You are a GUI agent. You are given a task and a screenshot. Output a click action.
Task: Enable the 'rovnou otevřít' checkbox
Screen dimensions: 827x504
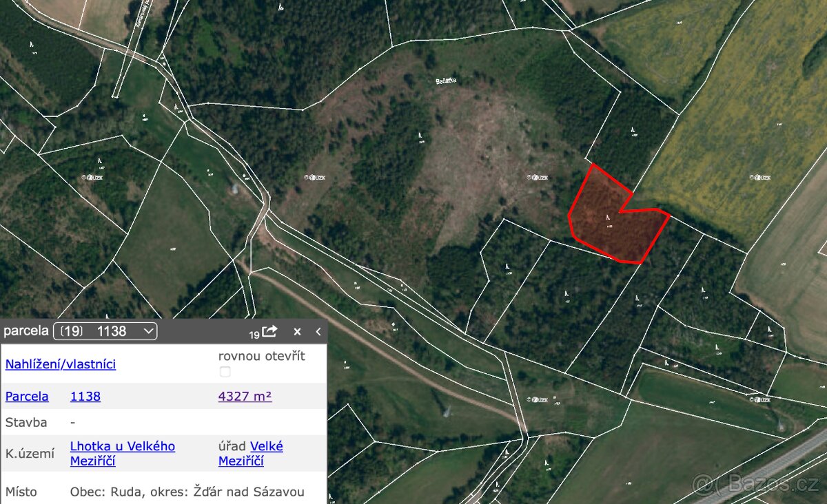[x=225, y=372]
